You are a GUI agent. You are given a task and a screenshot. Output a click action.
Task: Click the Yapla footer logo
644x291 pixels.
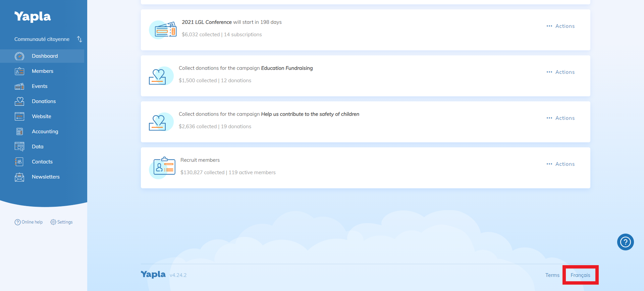pyautogui.click(x=153, y=275)
